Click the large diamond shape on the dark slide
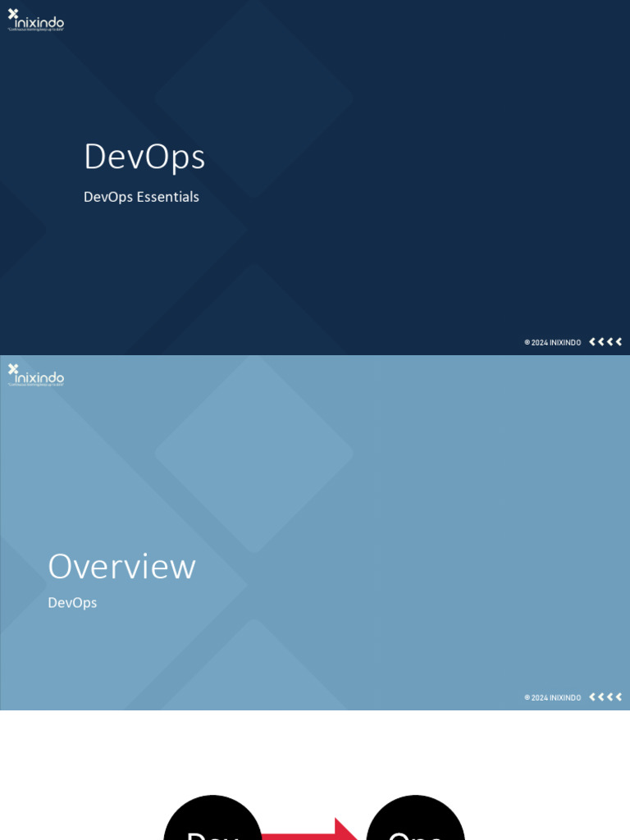Viewport: 630px width, 840px height. (254, 98)
